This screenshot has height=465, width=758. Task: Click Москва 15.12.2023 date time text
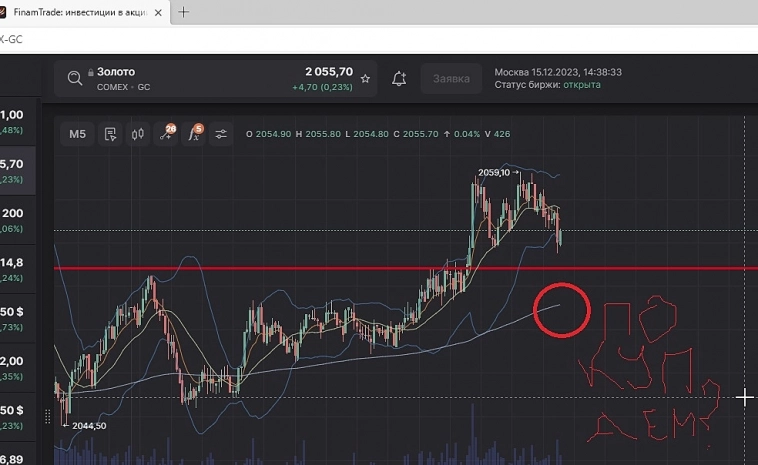click(x=558, y=73)
